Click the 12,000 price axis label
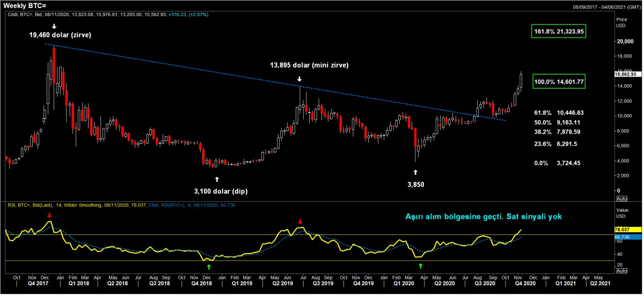The image size is (644, 296). coord(624,101)
